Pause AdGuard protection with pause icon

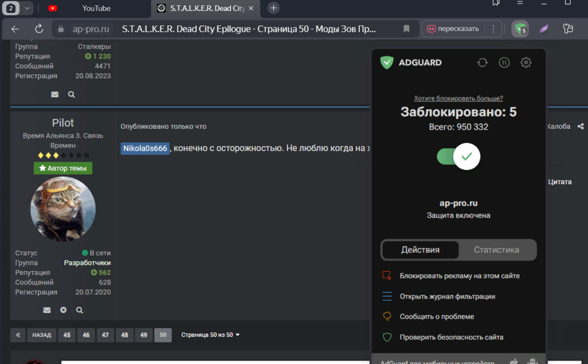(x=504, y=62)
